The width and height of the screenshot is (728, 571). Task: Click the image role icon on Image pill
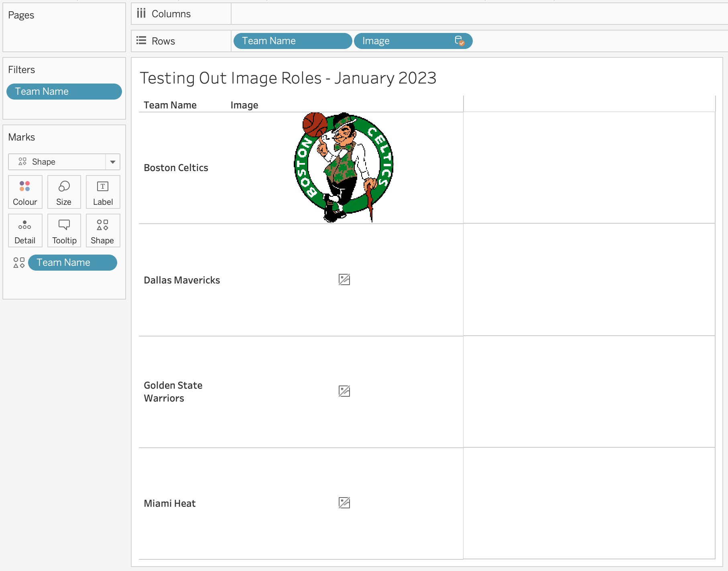click(x=459, y=41)
